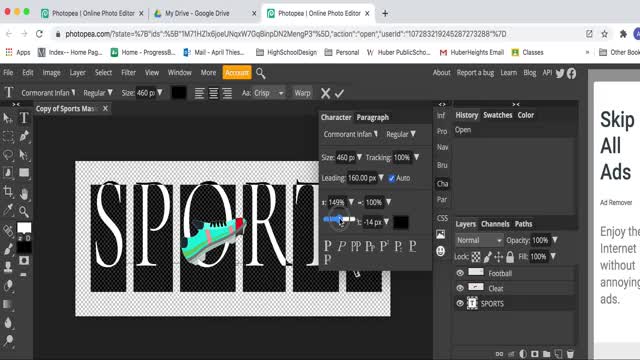
Task: Select the Rectangle shape tool
Action: click(24, 173)
